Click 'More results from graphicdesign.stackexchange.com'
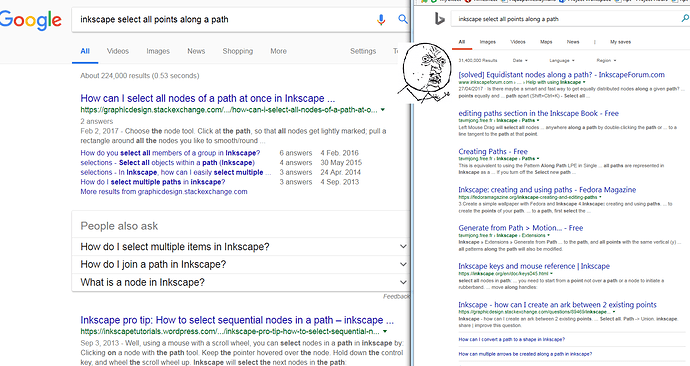The image size is (690, 366). (164, 192)
